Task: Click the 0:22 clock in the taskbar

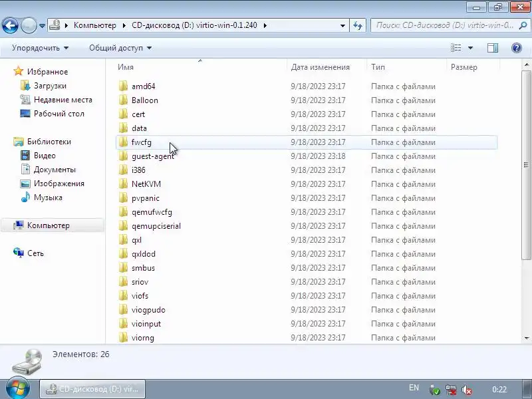Action: point(499,390)
